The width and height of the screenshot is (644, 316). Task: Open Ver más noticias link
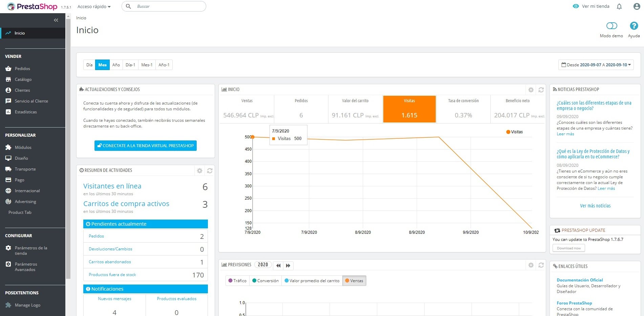pyautogui.click(x=595, y=206)
